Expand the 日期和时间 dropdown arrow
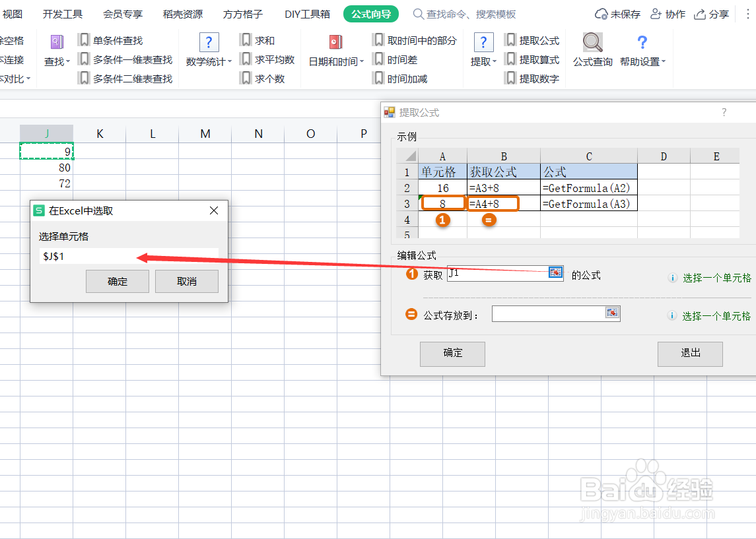 point(362,61)
